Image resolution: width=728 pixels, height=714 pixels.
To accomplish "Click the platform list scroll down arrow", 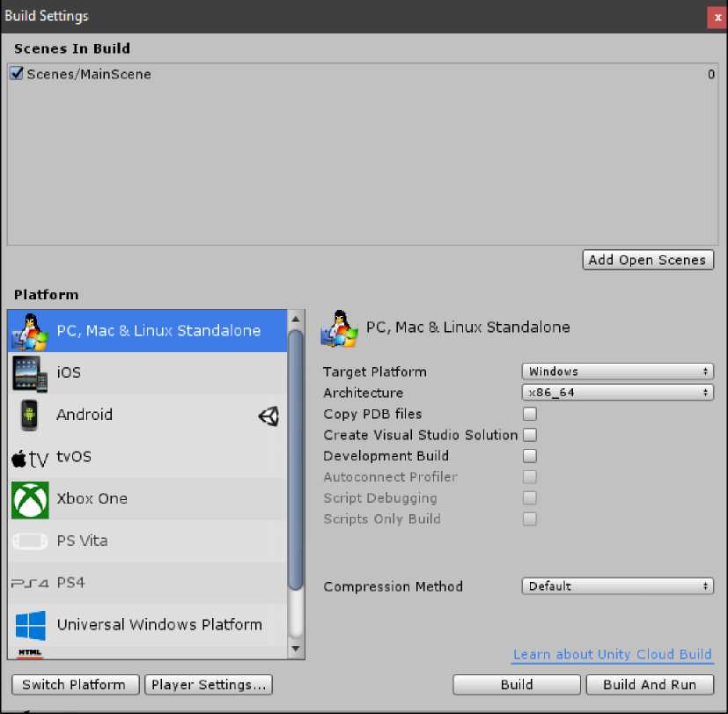I will click(295, 649).
